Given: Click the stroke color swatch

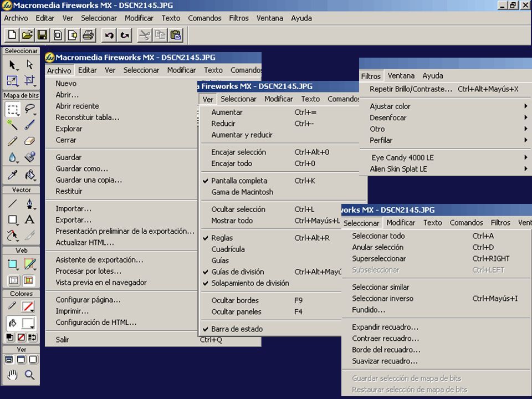Looking at the screenshot, I should coord(28,306).
